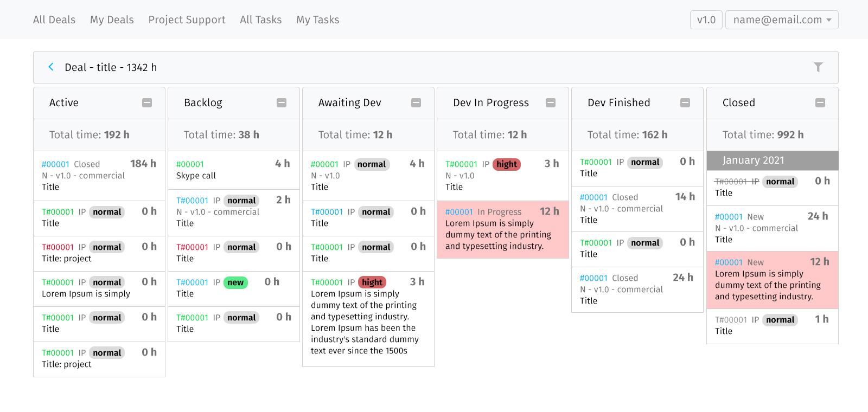
Task: Expand the January 2021 group header
Action: [x=772, y=160]
